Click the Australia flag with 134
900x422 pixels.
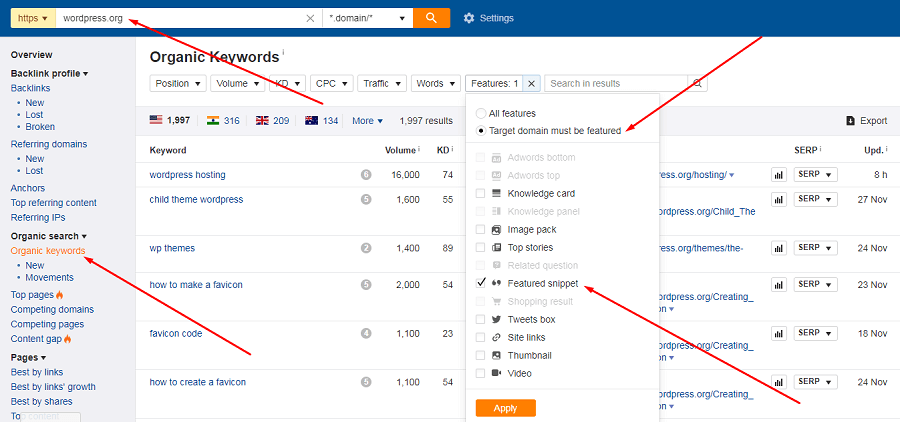[x=312, y=120]
